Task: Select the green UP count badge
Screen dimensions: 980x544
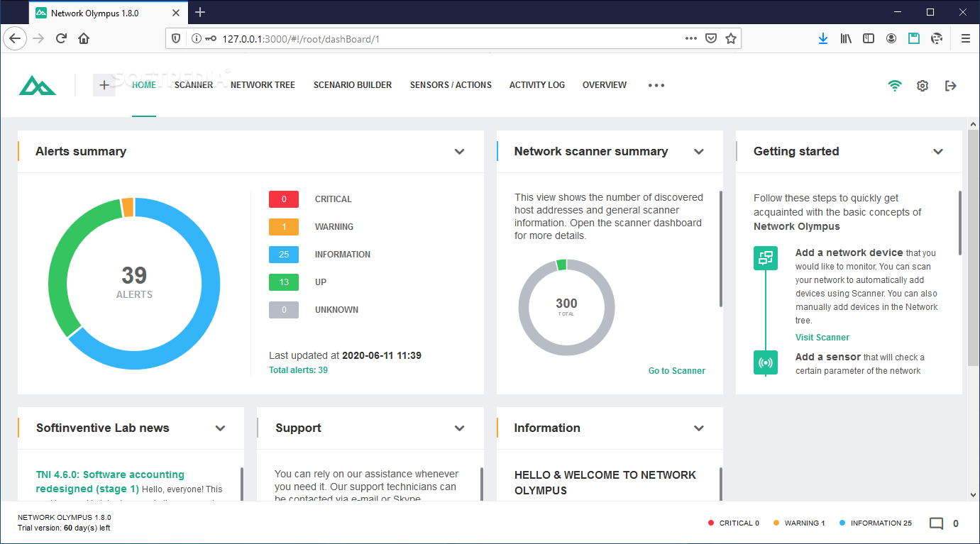Action: (284, 282)
